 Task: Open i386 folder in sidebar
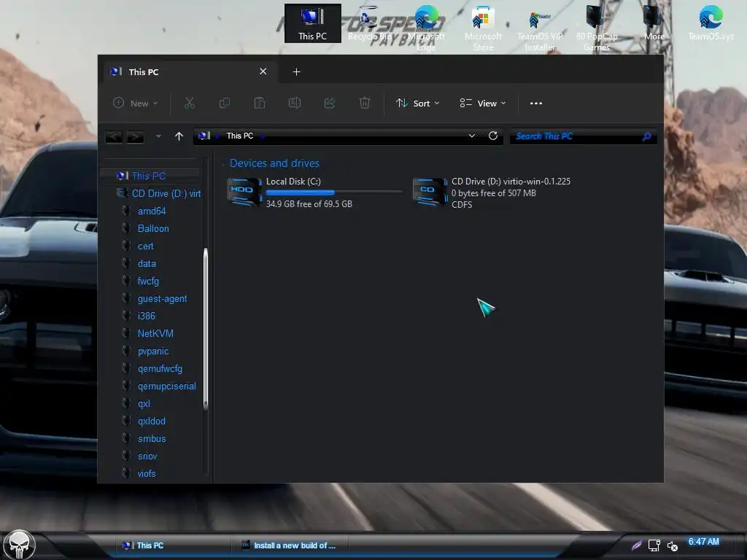tap(146, 316)
